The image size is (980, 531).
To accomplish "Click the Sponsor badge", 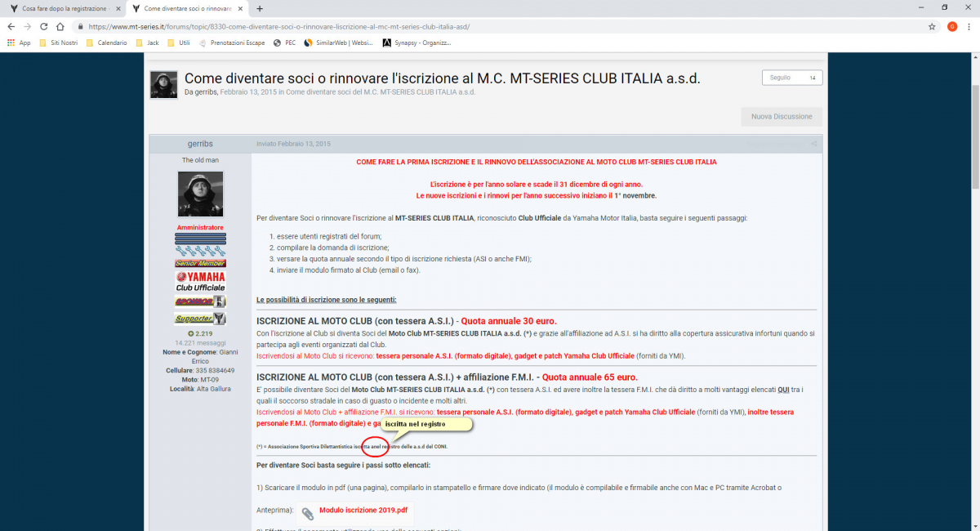I will [200, 301].
